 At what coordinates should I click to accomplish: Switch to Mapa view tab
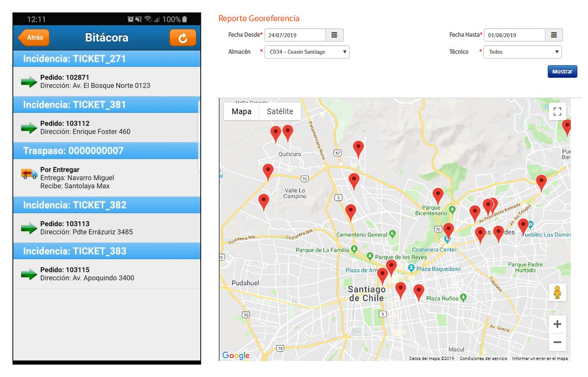(241, 112)
